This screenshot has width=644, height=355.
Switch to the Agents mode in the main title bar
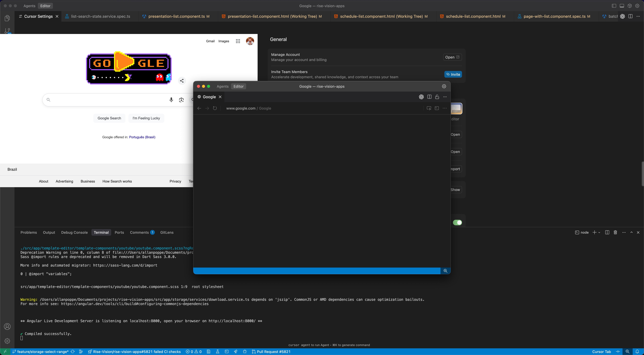29,6
